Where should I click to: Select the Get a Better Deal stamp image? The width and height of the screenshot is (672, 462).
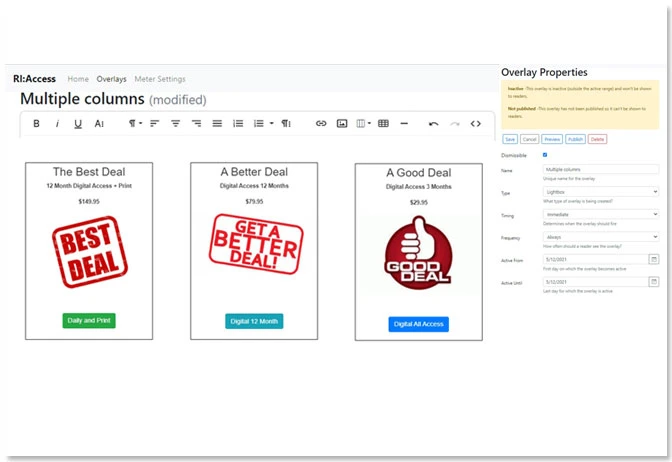(256, 244)
